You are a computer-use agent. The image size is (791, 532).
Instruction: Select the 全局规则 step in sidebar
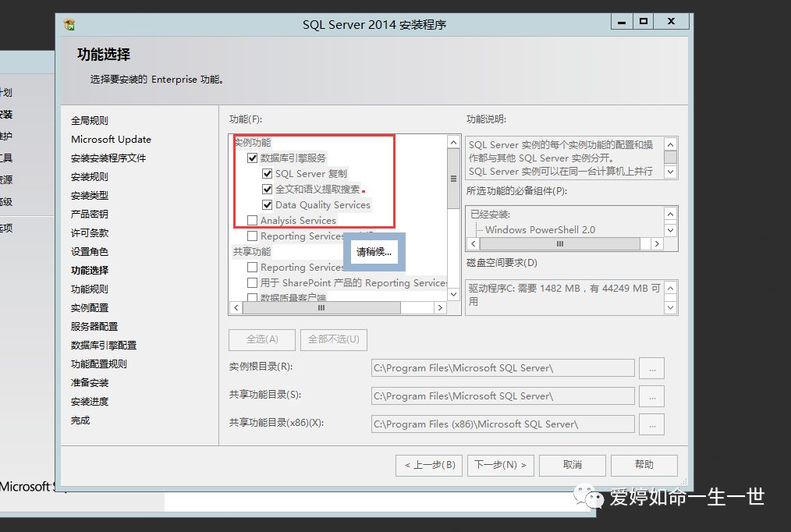[89, 121]
